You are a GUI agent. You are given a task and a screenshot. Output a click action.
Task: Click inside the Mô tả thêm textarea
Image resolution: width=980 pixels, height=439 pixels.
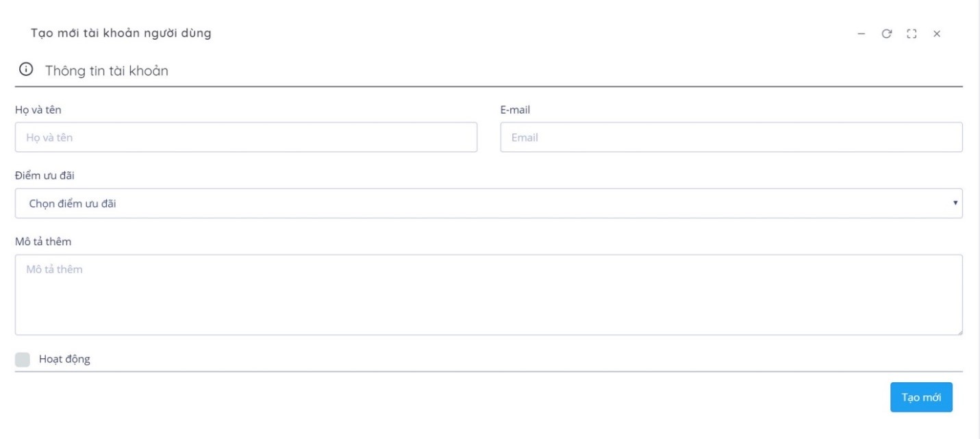pyautogui.click(x=488, y=294)
